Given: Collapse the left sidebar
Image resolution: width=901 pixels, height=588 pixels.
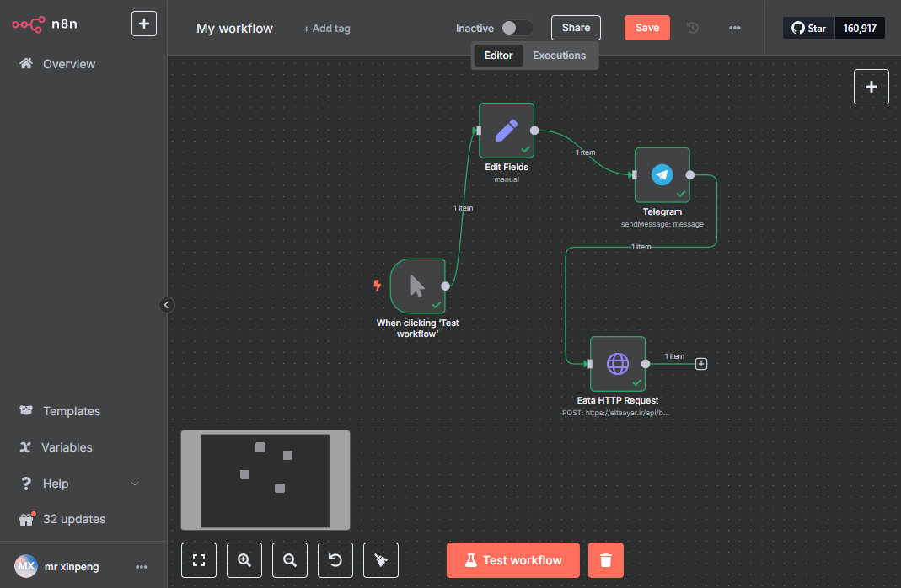Looking at the screenshot, I should pyautogui.click(x=167, y=305).
